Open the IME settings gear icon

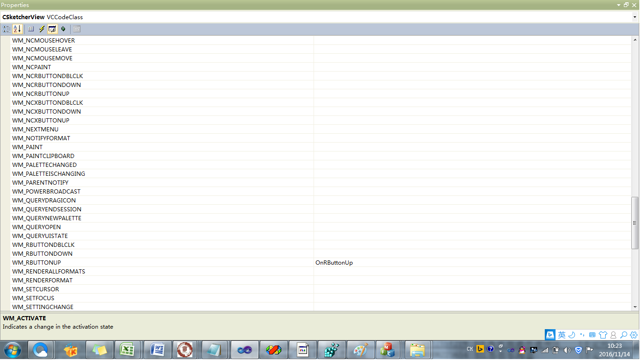click(634, 335)
